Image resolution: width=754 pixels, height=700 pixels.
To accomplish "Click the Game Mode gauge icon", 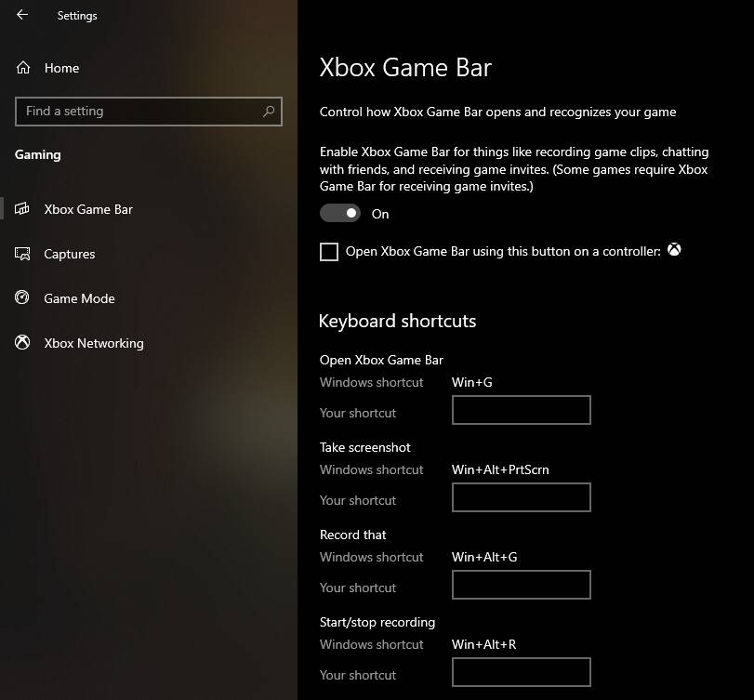I will 22,297.
